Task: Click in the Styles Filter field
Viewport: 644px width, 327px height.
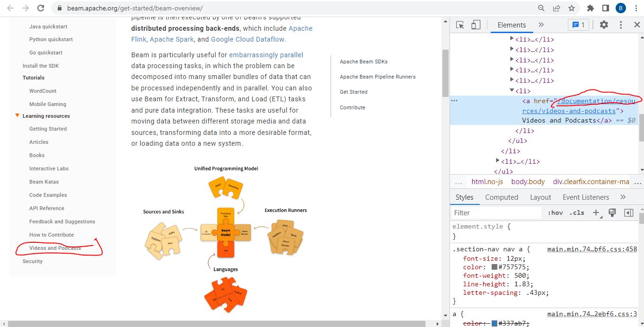Action: pyautogui.click(x=496, y=213)
